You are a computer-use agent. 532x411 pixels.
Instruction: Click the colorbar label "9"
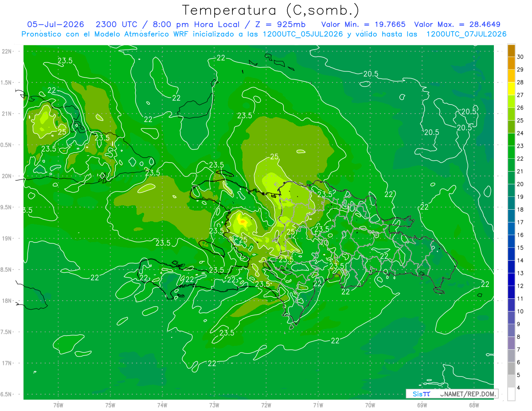519,324
